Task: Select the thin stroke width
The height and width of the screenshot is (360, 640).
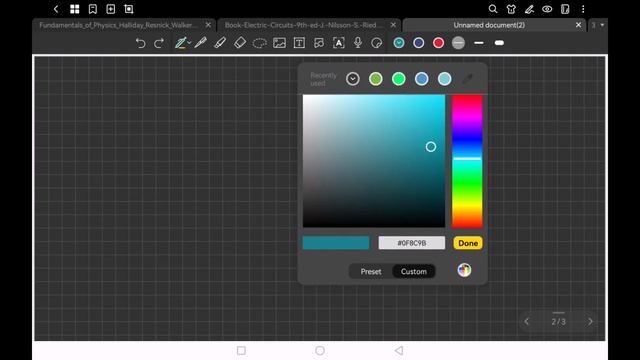Action: pos(479,43)
